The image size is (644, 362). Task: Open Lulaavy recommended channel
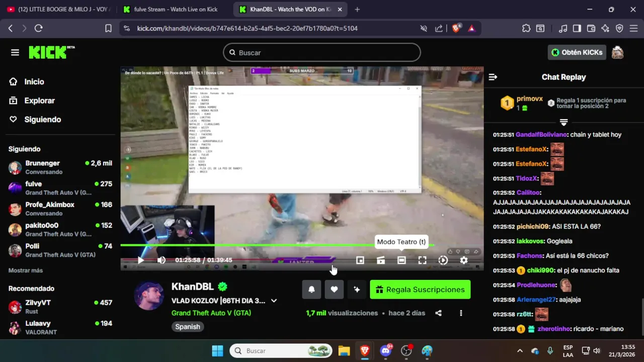tap(60, 327)
